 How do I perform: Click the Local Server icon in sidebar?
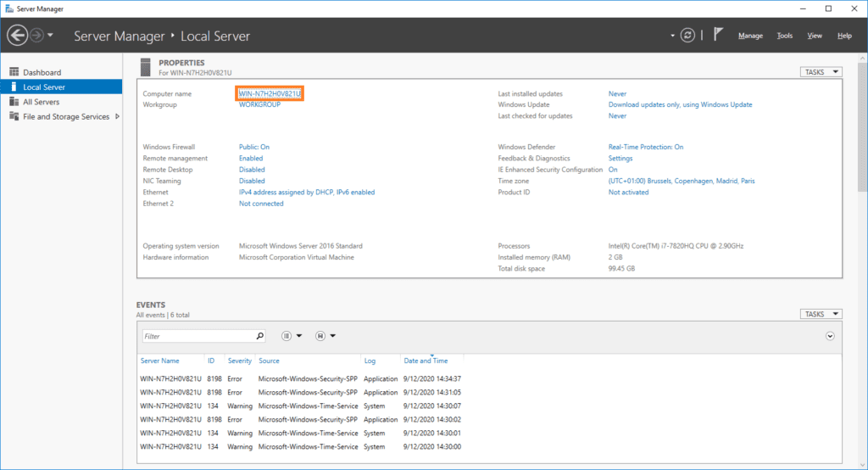pyautogui.click(x=14, y=87)
